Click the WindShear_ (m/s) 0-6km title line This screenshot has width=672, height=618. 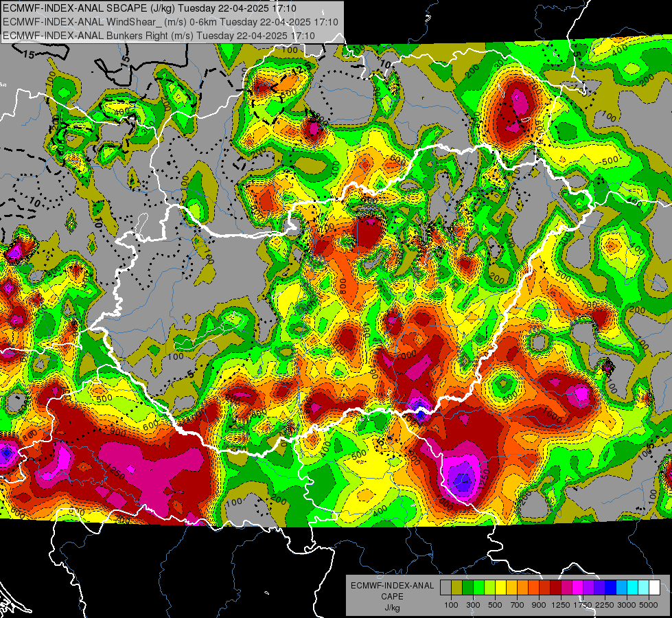(170, 22)
